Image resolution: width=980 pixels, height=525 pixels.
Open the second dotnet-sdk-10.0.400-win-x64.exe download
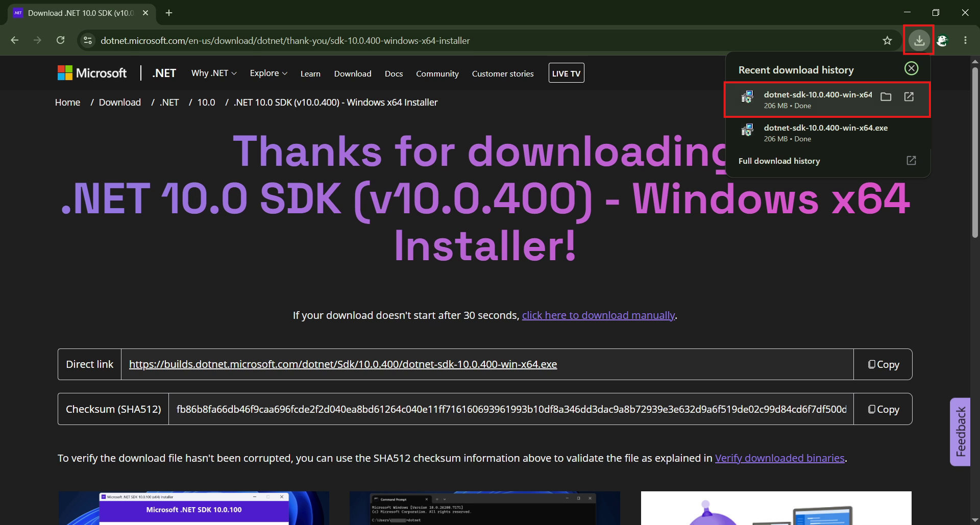tap(827, 133)
